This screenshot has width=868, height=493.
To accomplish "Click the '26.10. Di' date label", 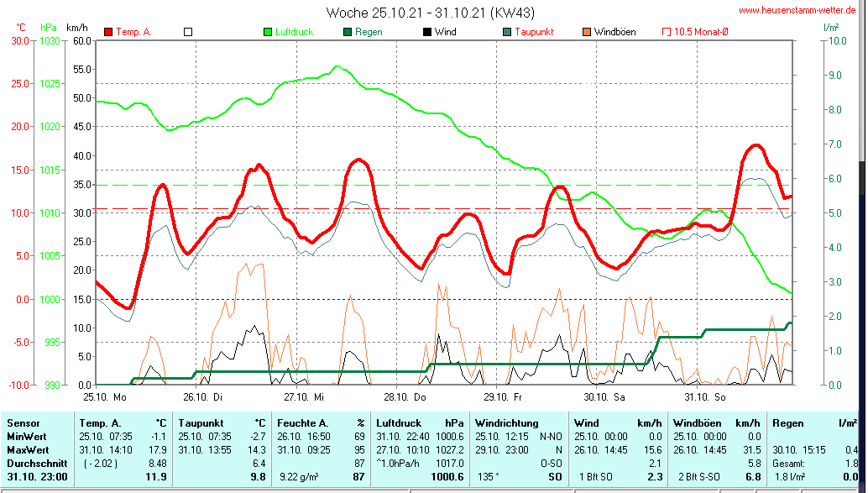I will tap(203, 397).
